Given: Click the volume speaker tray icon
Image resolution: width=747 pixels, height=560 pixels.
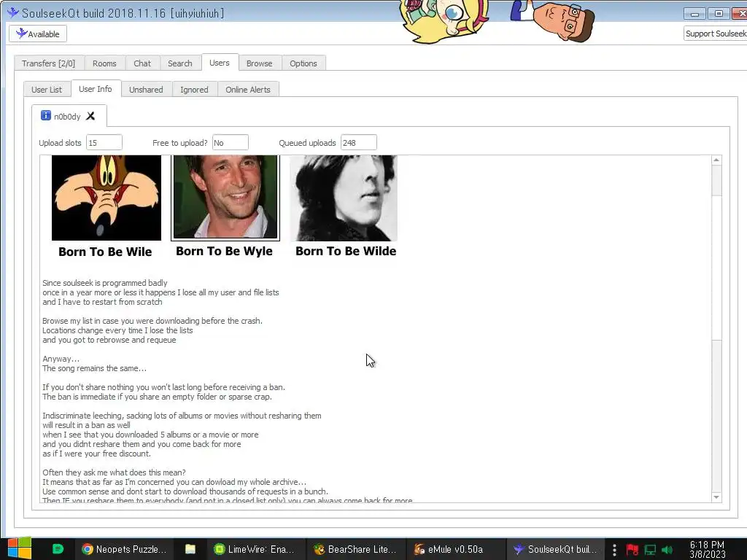Looking at the screenshot, I should 667,550.
